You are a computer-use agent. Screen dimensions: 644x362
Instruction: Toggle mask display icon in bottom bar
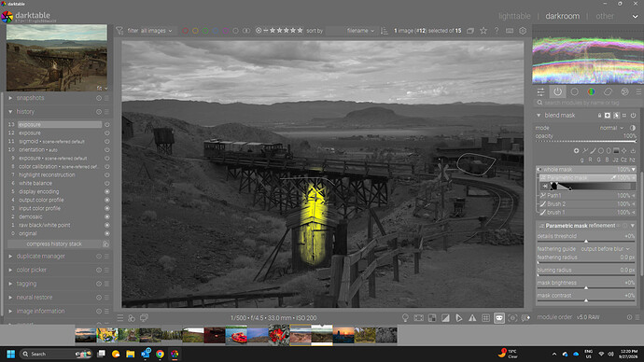[499, 317]
